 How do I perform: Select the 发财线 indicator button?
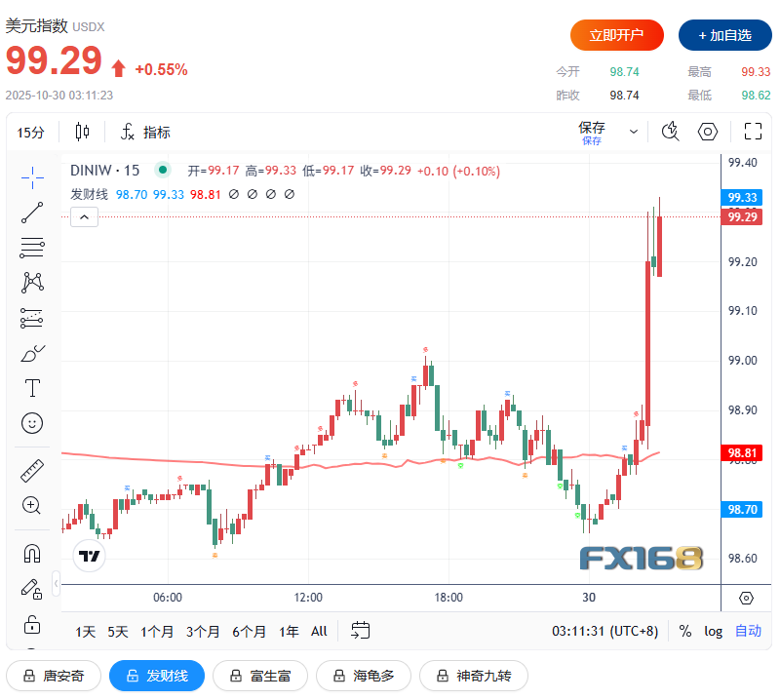point(157,676)
